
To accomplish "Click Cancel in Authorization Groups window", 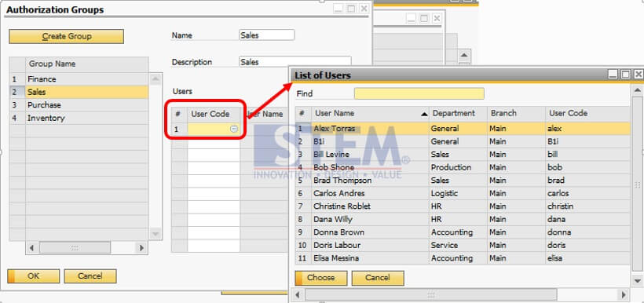I will [90, 276].
